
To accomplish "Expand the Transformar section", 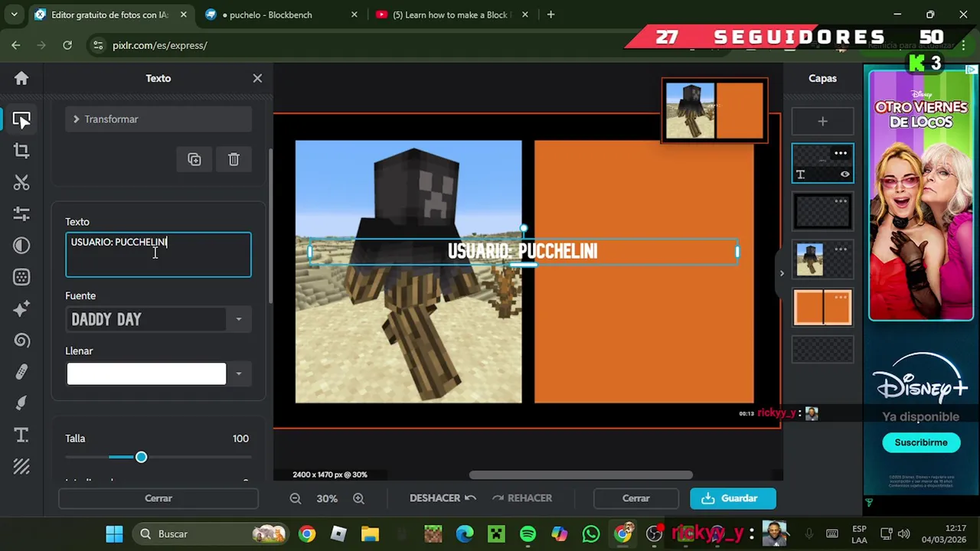I will pos(158,119).
